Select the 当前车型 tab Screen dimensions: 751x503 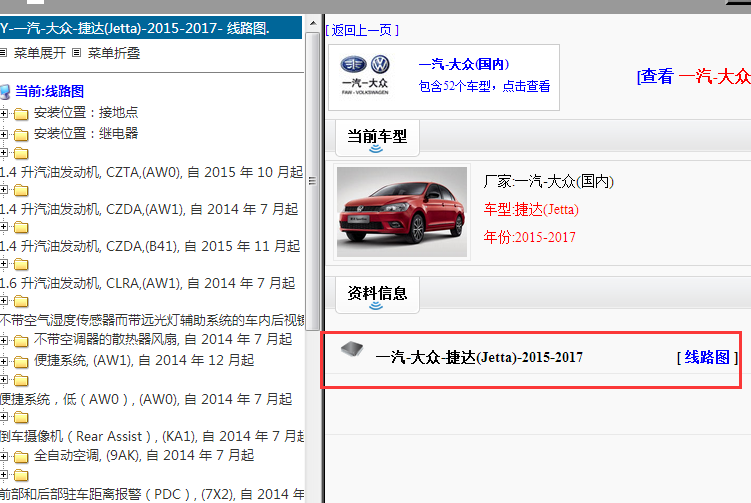click(377, 138)
